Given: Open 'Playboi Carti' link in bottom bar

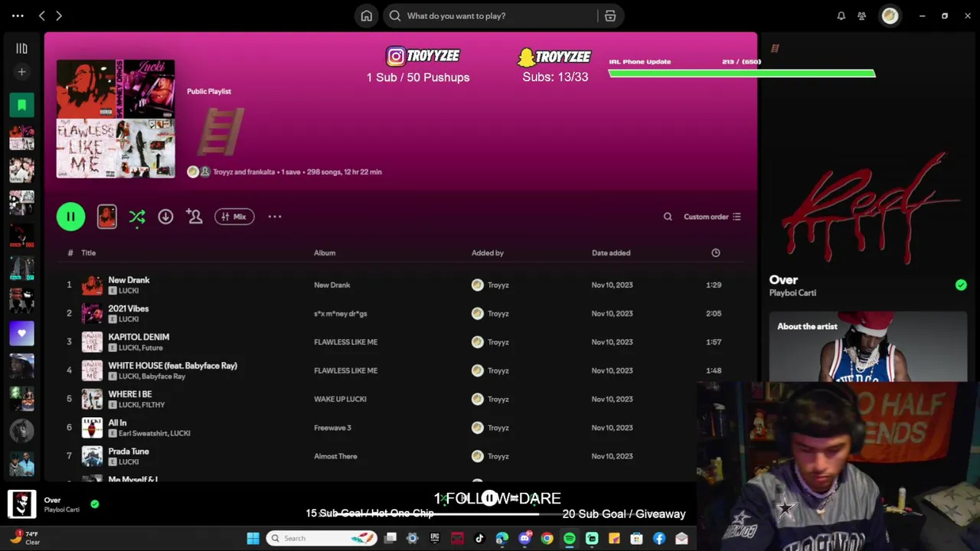Looking at the screenshot, I should point(61,510).
